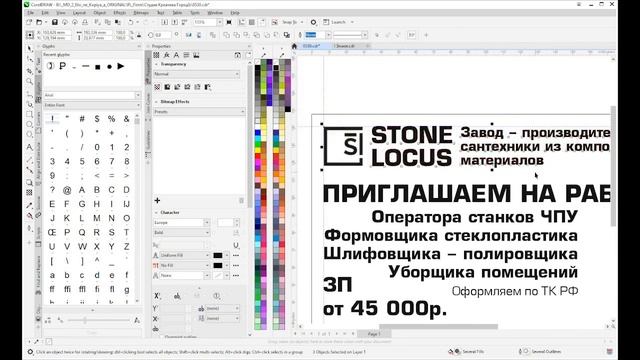This screenshot has width=640, height=360.
Task: Toggle the lock ratio padlock
Action: pos(139,35)
